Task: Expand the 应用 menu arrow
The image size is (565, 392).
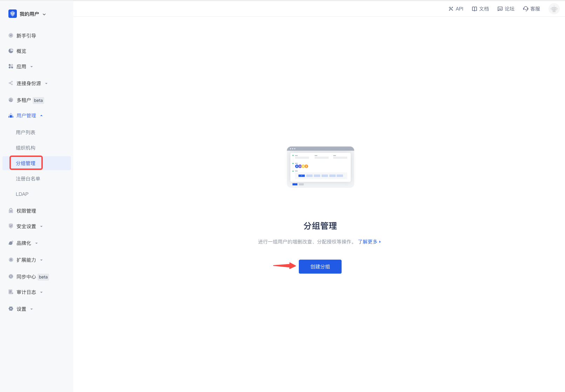Action: coord(32,67)
